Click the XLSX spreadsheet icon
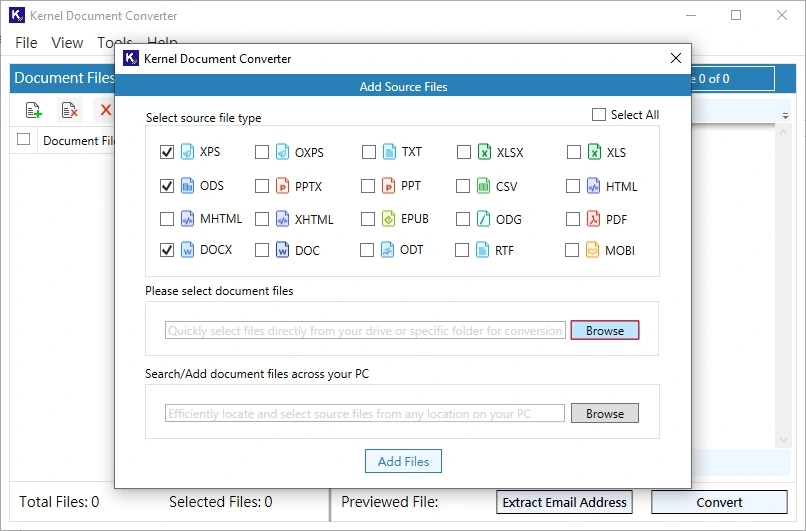 [484, 152]
